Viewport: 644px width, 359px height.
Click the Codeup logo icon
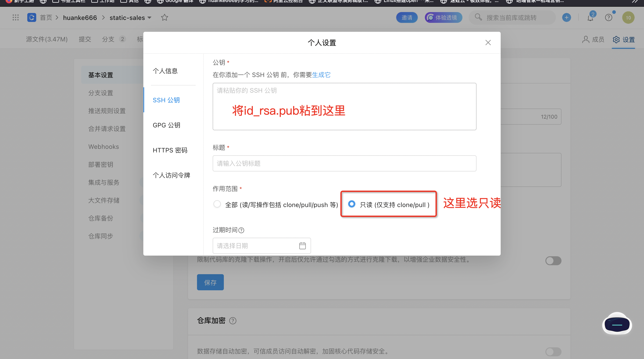pos(32,17)
